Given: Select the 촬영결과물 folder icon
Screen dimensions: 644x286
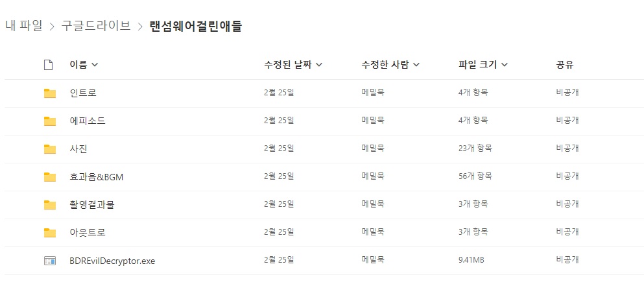Looking at the screenshot, I should click(50, 205).
